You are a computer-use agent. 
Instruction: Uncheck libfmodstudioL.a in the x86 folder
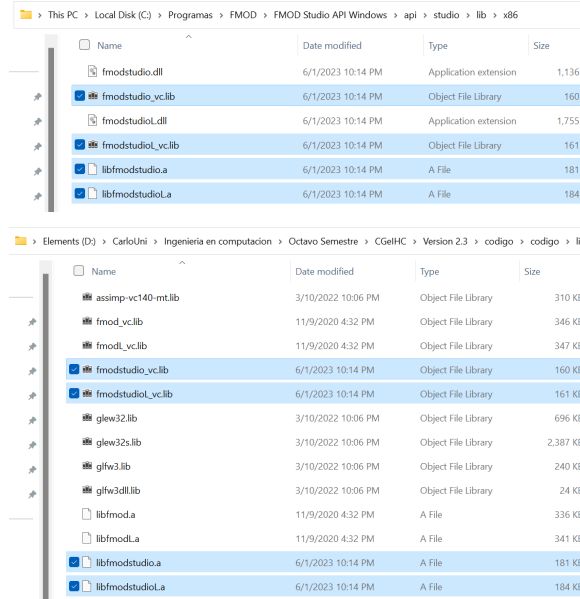80,193
